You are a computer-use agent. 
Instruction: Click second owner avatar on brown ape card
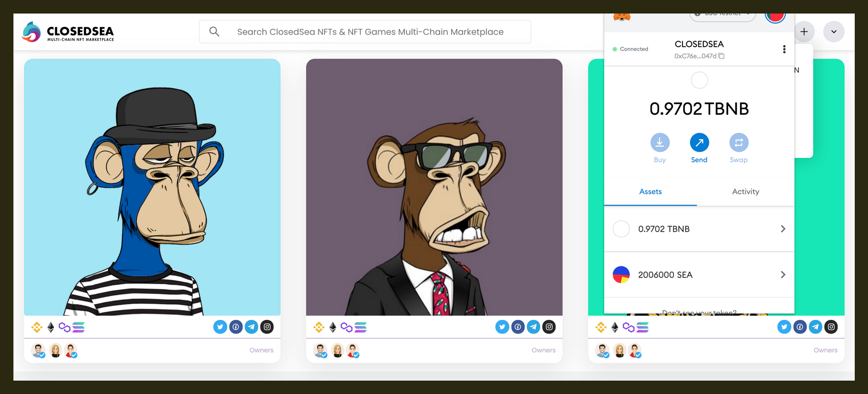(337, 351)
